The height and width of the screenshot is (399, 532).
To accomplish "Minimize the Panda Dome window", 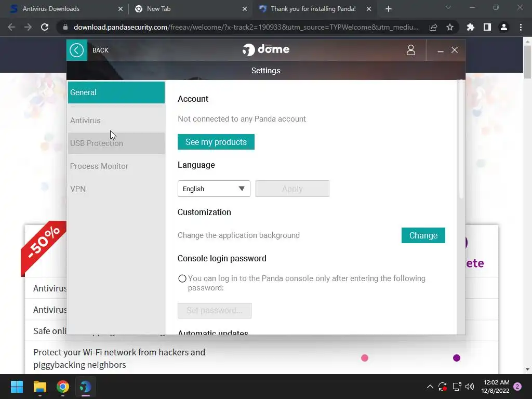I will 441,50.
